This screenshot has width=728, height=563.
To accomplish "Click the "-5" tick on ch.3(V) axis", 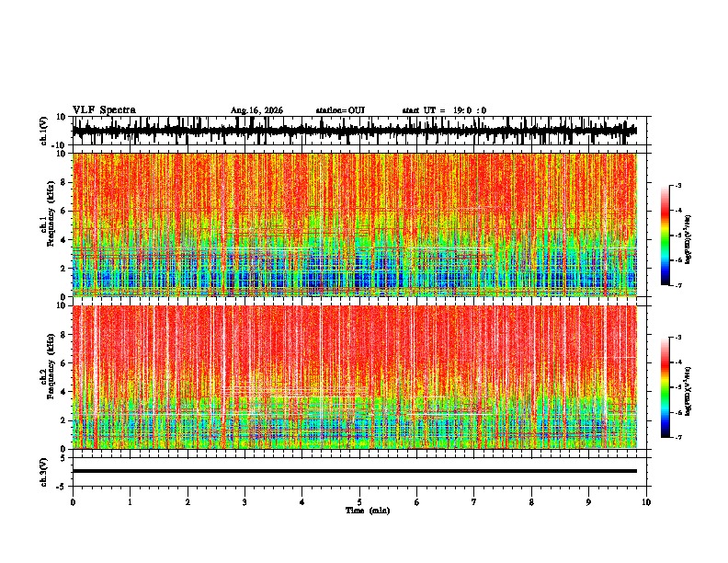I will coord(63,487).
